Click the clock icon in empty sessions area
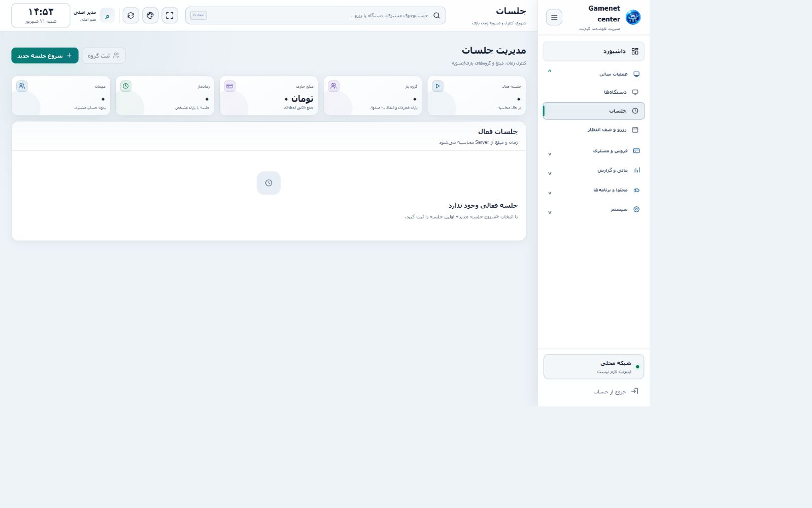Screen dimensions: 812x508 click(x=268, y=183)
